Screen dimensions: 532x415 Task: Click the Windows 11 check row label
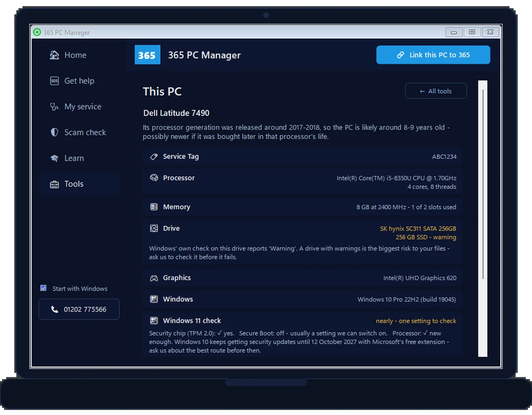tap(192, 320)
